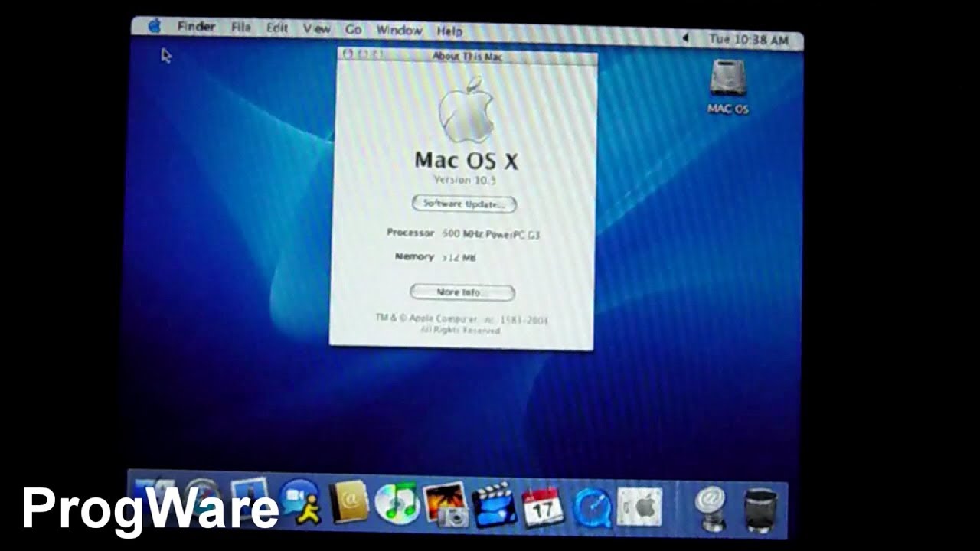980x551 pixels.
Task: Launch QuickTime Player from the Dock
Action: tap(592, 507)
